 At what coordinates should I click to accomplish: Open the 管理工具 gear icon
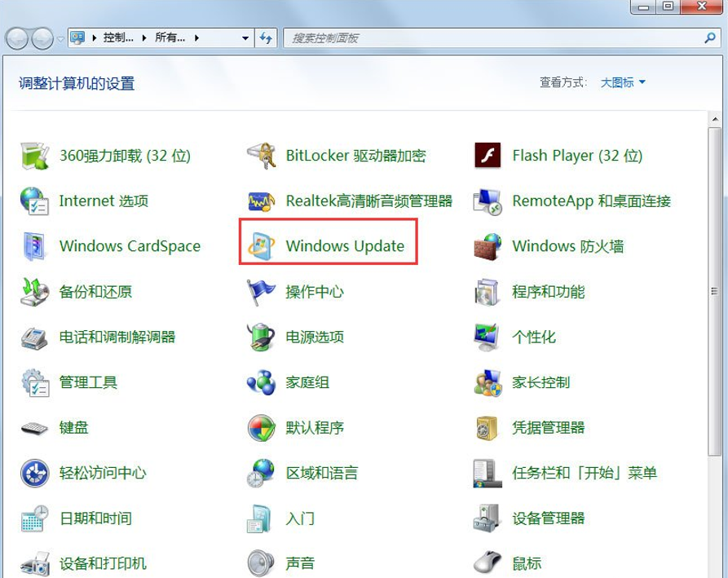[x=35, y=382]
